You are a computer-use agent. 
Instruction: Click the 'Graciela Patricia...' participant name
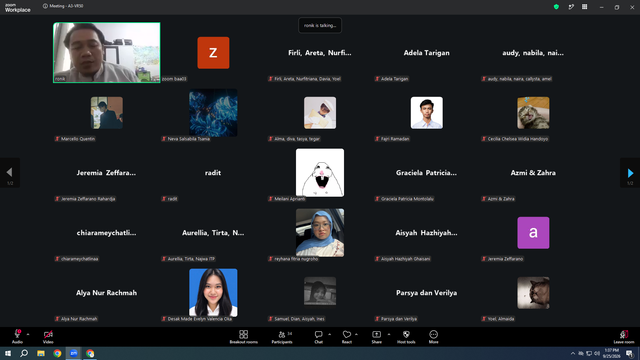(x=427, y=173)
